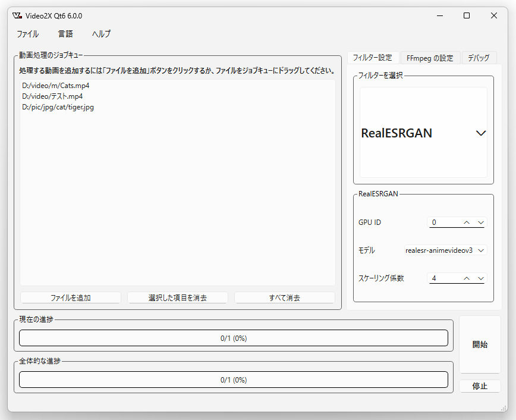Minimize the Video2X window
The width and height of the screenshot is (516, 420).
440,15
